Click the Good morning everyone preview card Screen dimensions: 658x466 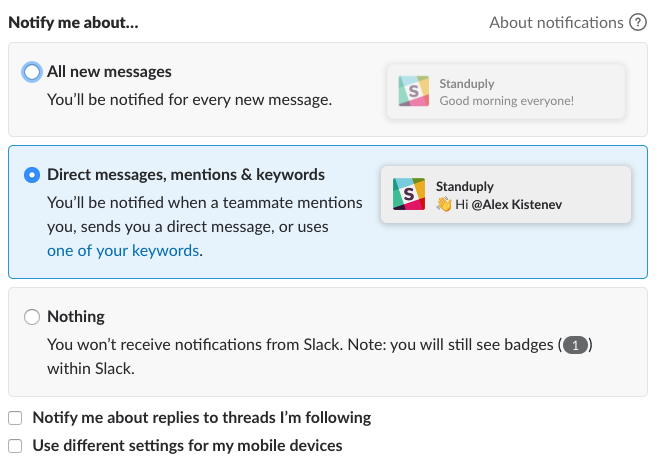tap(506, 91)
